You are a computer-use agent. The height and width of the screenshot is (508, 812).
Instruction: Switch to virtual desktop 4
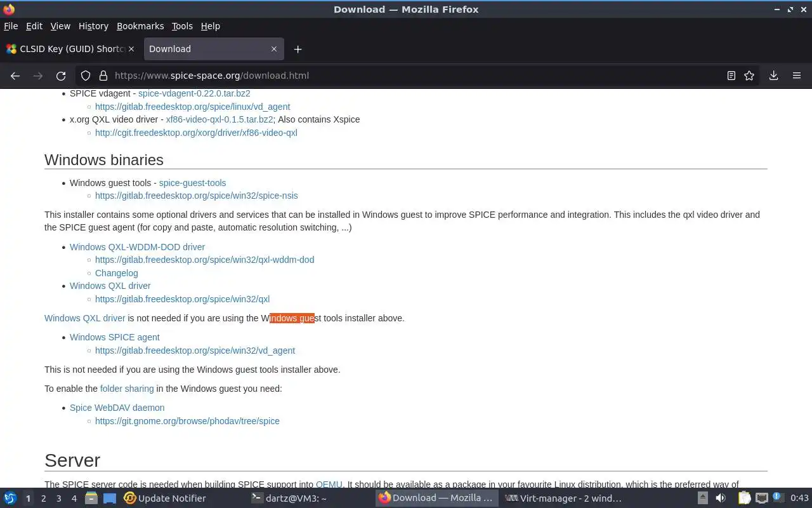74,498
